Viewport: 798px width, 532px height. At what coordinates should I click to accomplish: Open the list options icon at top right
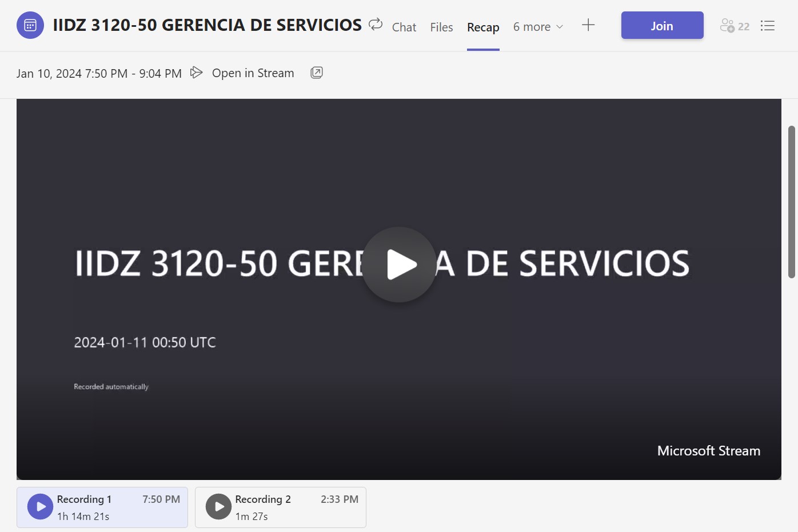[x=768, y=26]
